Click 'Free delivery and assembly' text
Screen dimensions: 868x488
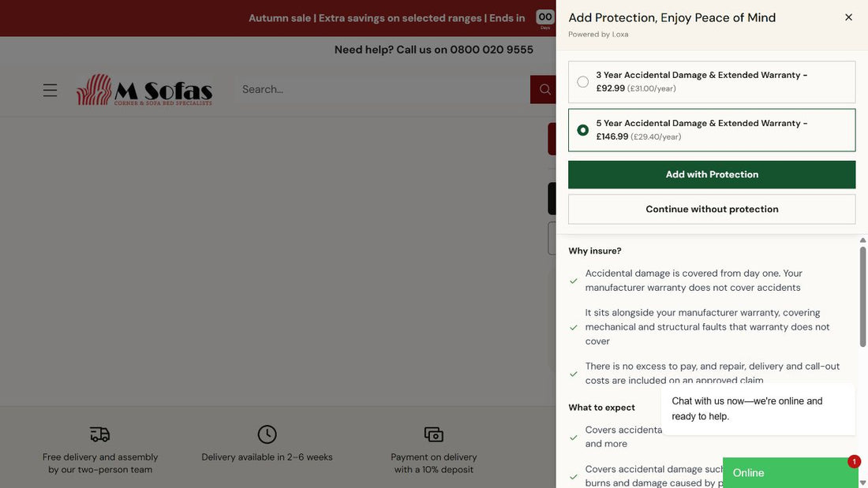click(100, 463)
